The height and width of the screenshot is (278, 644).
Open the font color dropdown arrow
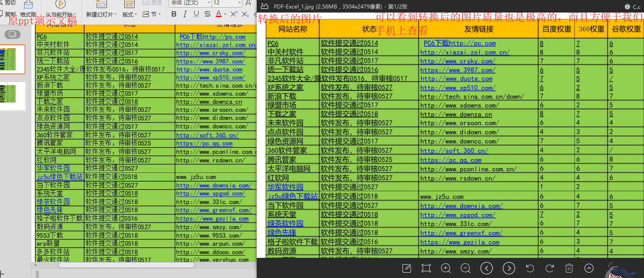[x=225, y=14]
